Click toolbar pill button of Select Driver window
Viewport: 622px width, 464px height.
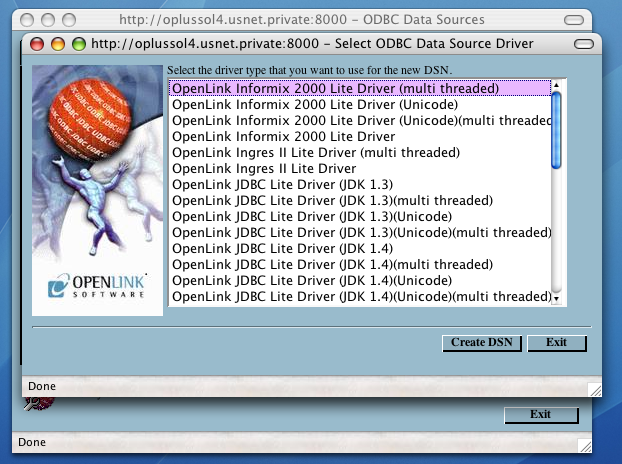pos(584,44)
